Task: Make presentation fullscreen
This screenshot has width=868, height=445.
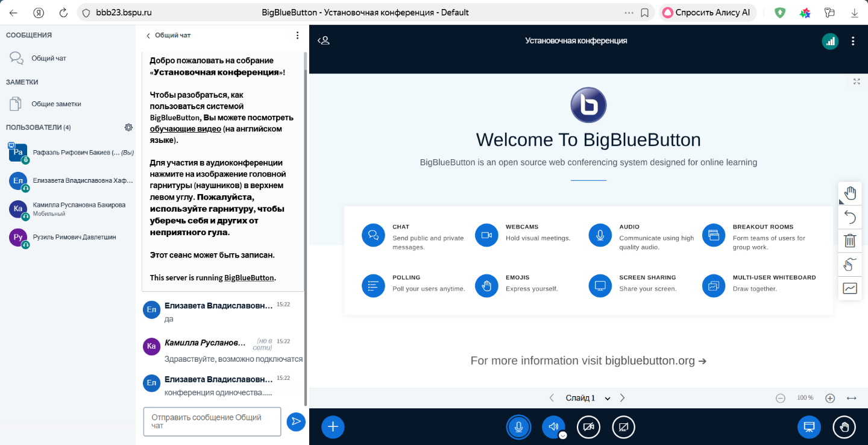Action: 857,81
